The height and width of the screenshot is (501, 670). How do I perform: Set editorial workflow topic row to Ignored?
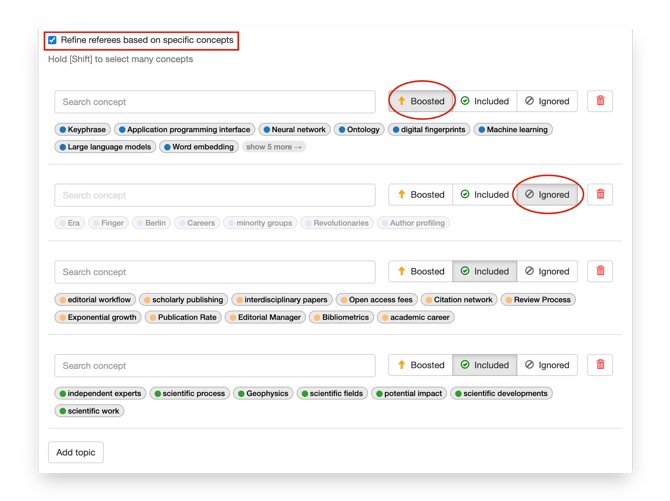[x=547, y=271]
